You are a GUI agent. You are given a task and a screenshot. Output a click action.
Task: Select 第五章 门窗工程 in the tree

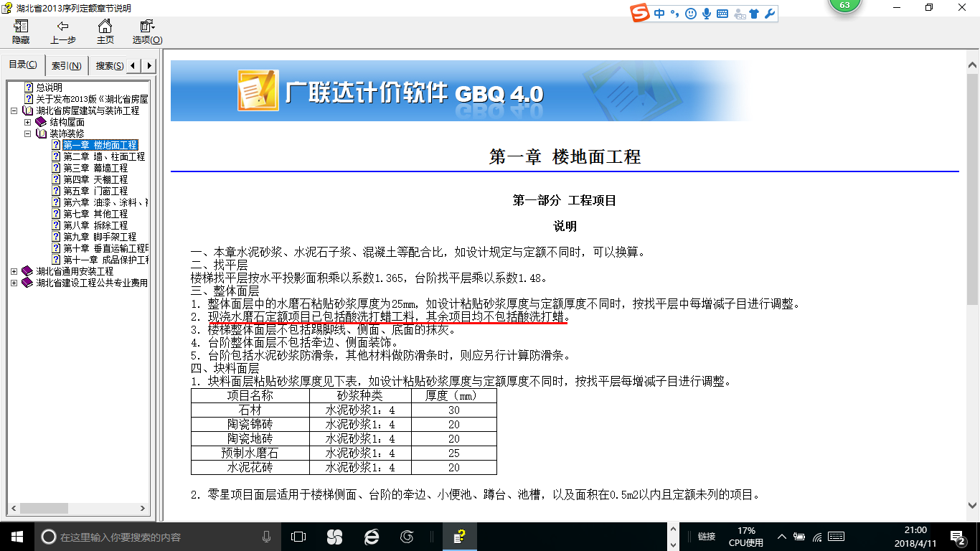(x=95, y=191)
